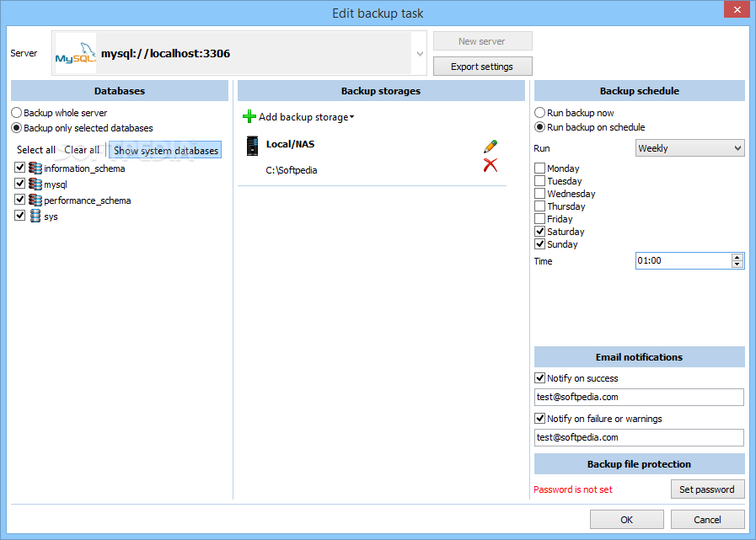Close the Edit backup task dialog

(737, 9)
